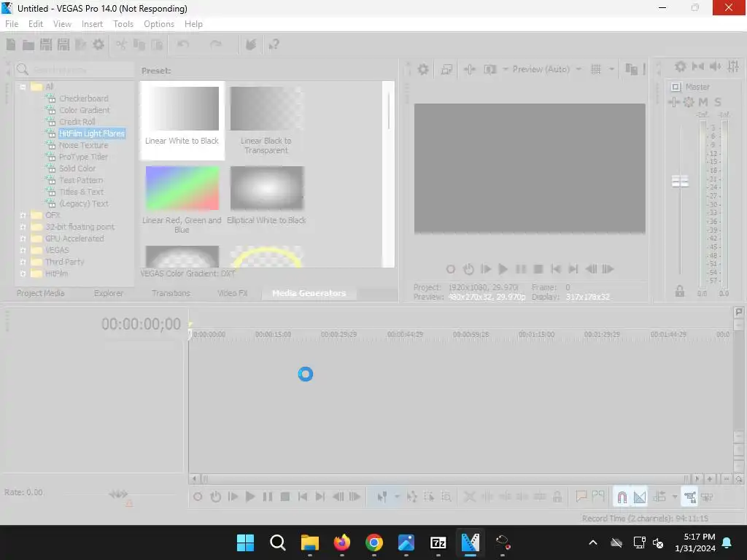747x560 pixels.
Task: Toggle split screen view in preview
Action: 490,69
